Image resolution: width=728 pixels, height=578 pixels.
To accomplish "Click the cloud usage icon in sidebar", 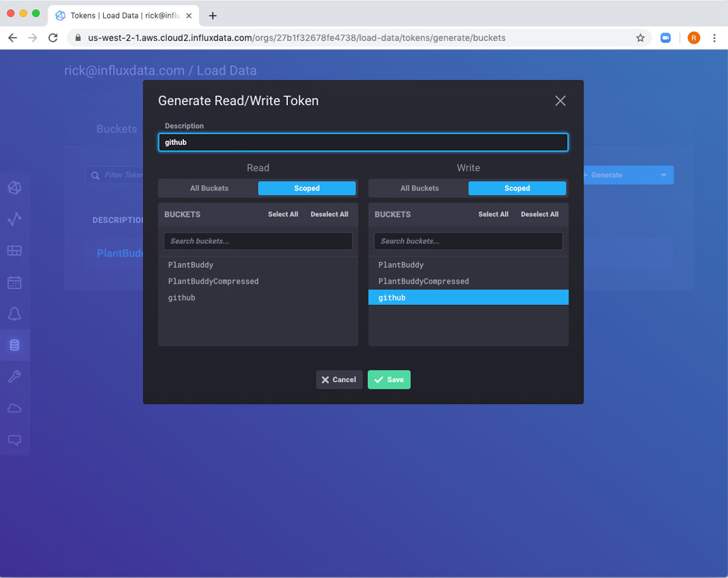I will [15, 409].
